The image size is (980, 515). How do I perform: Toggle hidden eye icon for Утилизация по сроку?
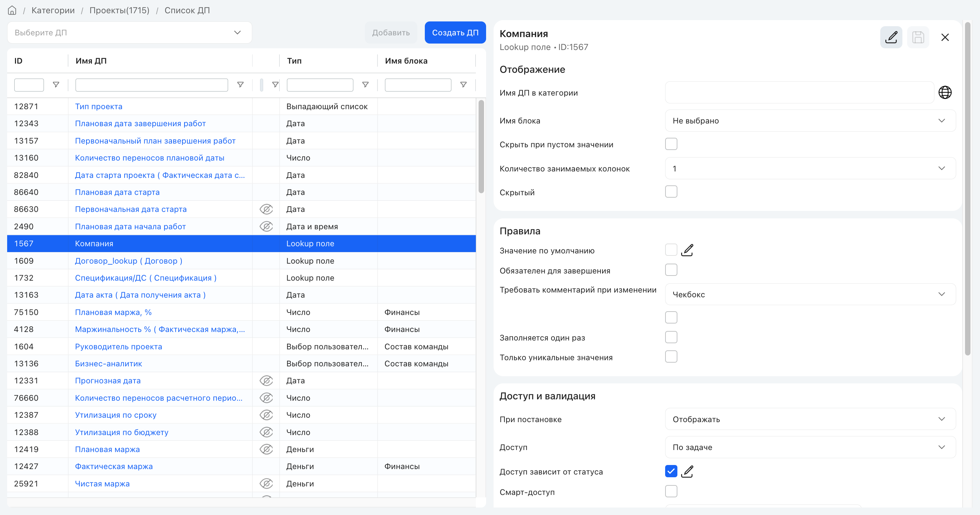[x=266, y=415]
